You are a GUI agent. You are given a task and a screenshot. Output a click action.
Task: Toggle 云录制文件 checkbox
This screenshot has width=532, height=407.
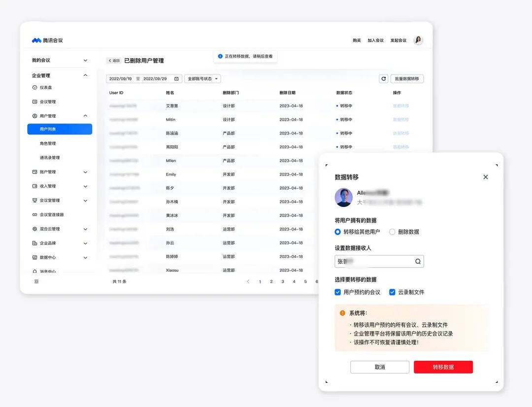(x=392, y=292)
